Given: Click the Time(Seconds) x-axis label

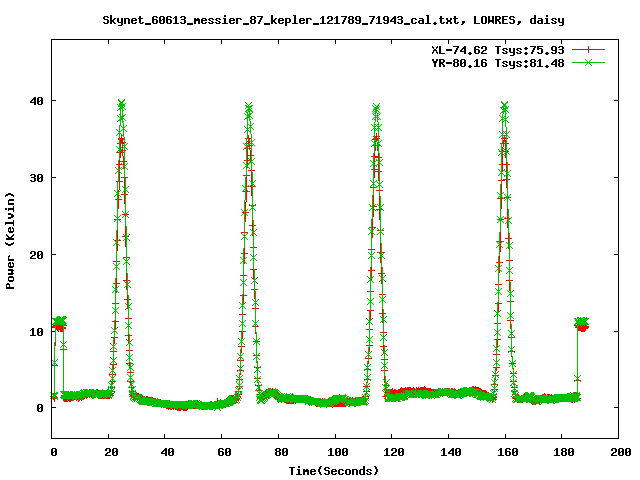Looking at the screenshot, I should [x=334, y=471].
